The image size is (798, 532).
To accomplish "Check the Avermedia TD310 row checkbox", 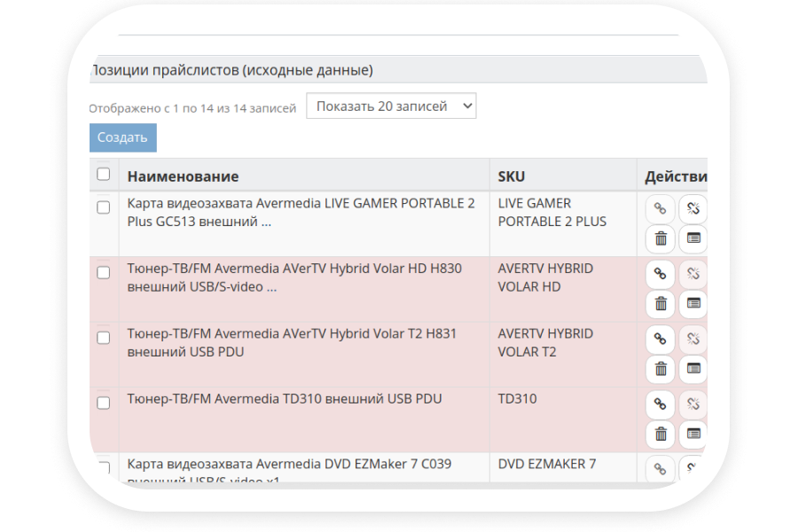I will coord(104,403).
